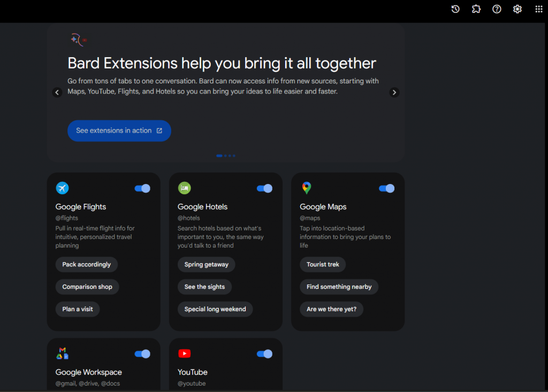548x392 pixels.
Task: Click the Google Hotels title
Action: click(x=202, y=207)
